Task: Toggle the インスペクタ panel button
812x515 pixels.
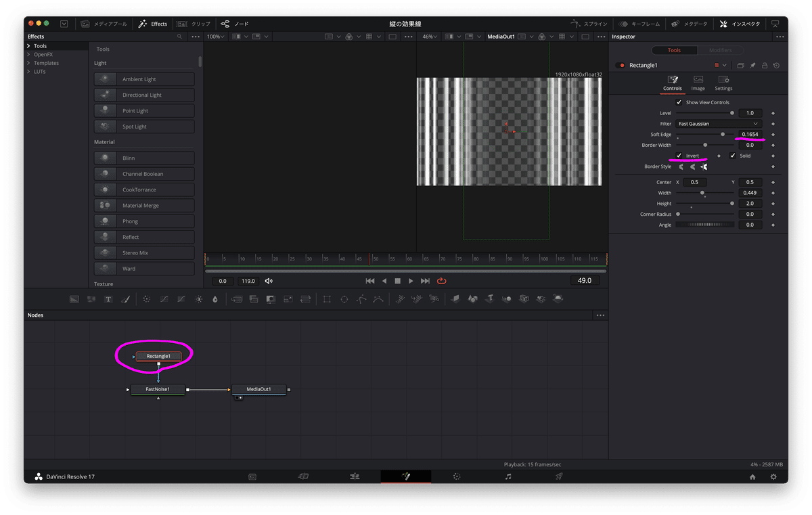Action: [x=740, y=24]
